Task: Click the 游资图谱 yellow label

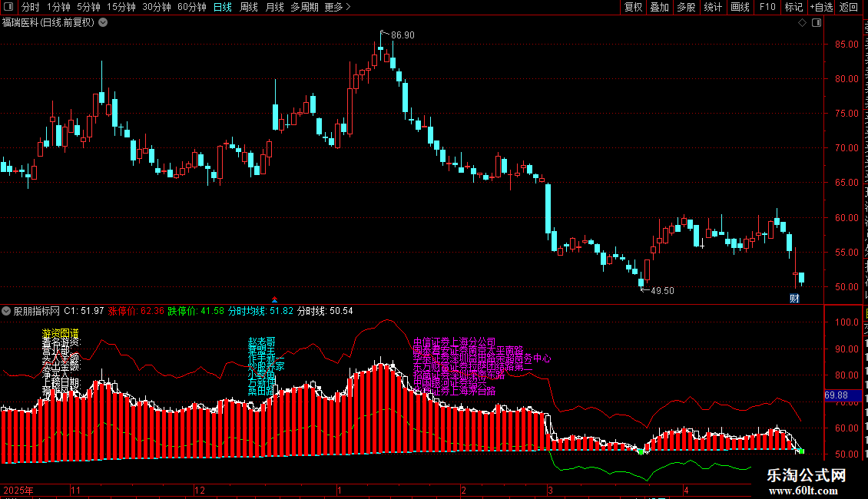Action: click(x=61, y=334)
